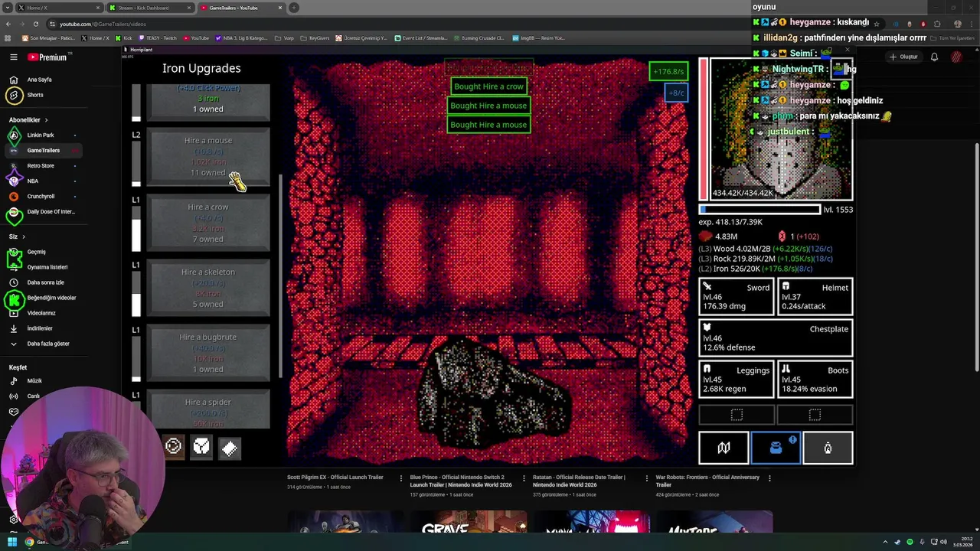
Task: Click the +176.8/s income indicator
Action: point(668,72)
